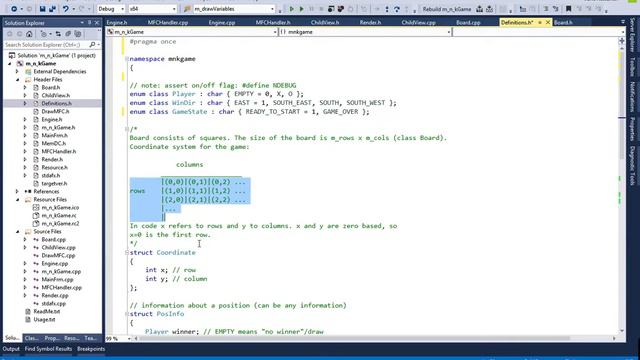Collapse the struct Coordinate code block
640x360 pixels.
pos(127,253)
